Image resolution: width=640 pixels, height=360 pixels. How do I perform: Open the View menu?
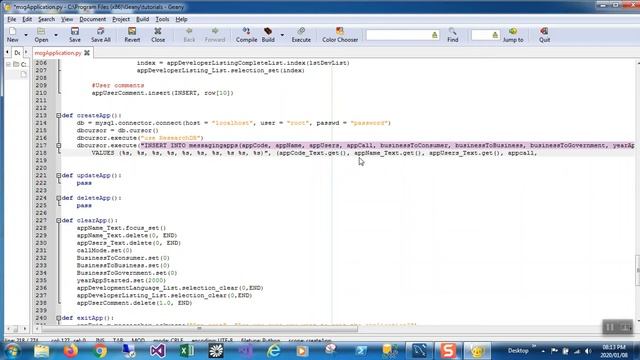(67, 19)
